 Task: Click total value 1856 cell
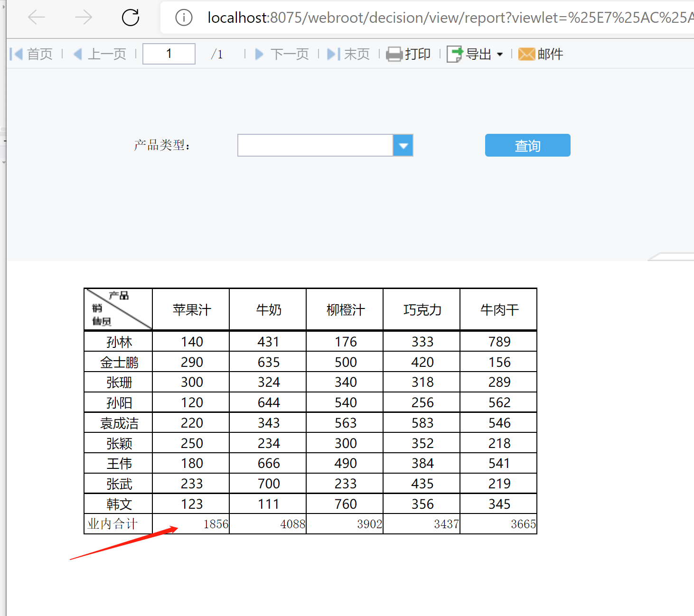coord(191,524)
